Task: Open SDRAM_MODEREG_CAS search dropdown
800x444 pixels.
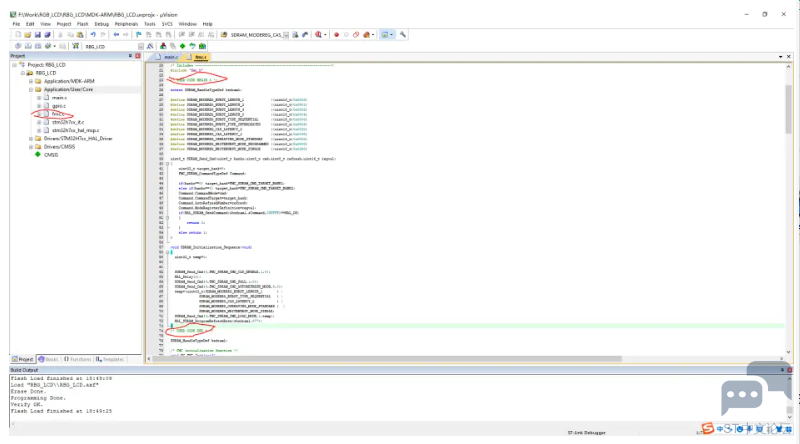Action: [x=286, y=35]
